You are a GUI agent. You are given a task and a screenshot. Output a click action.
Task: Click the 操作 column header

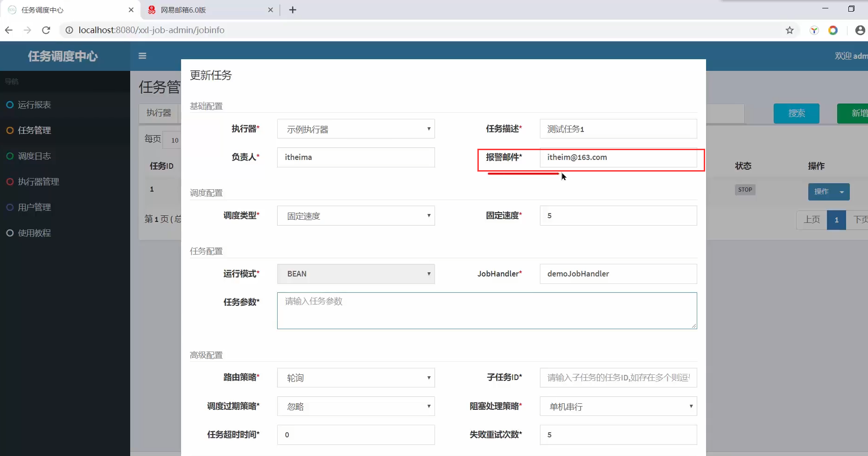click(816, 166)
